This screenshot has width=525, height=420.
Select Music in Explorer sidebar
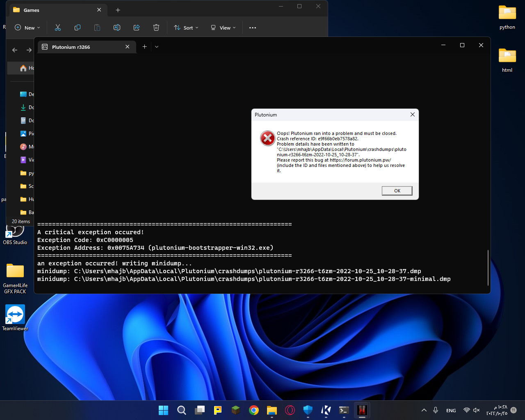tap(27, 147)
